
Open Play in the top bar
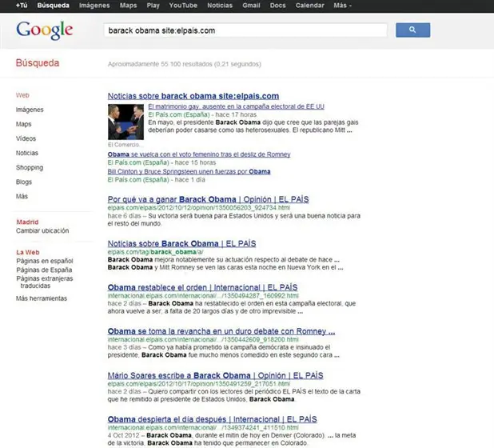pyautogui.click(x=153, y=6)
